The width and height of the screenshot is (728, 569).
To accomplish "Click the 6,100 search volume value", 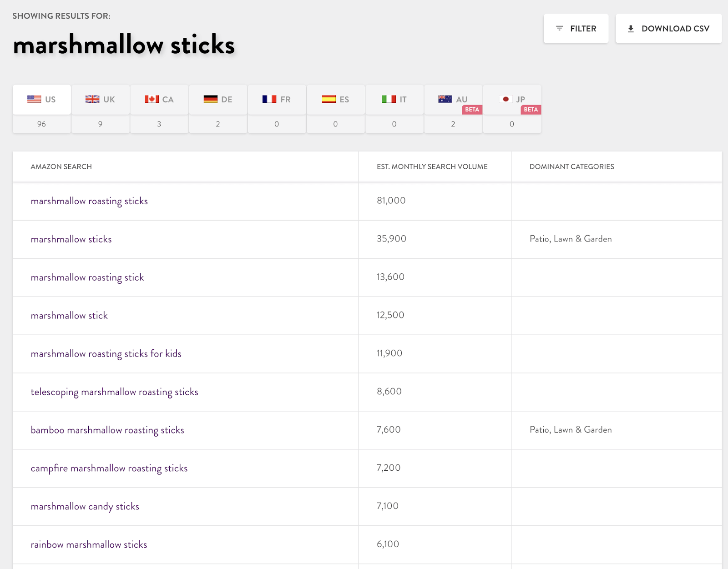I will pyautogui.click(x=388, y=544).
